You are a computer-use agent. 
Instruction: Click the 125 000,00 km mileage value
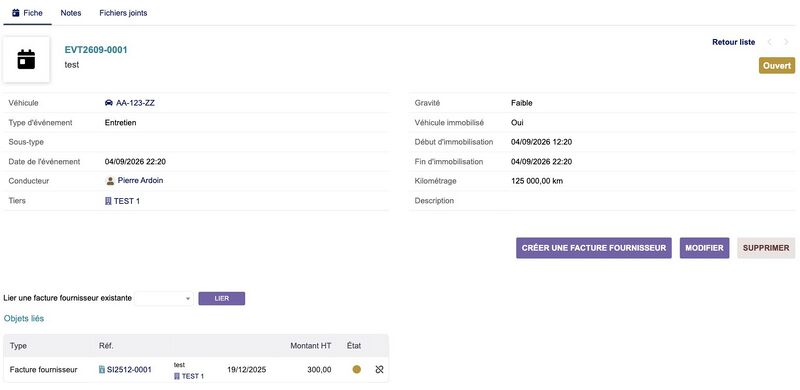point(537,181)
